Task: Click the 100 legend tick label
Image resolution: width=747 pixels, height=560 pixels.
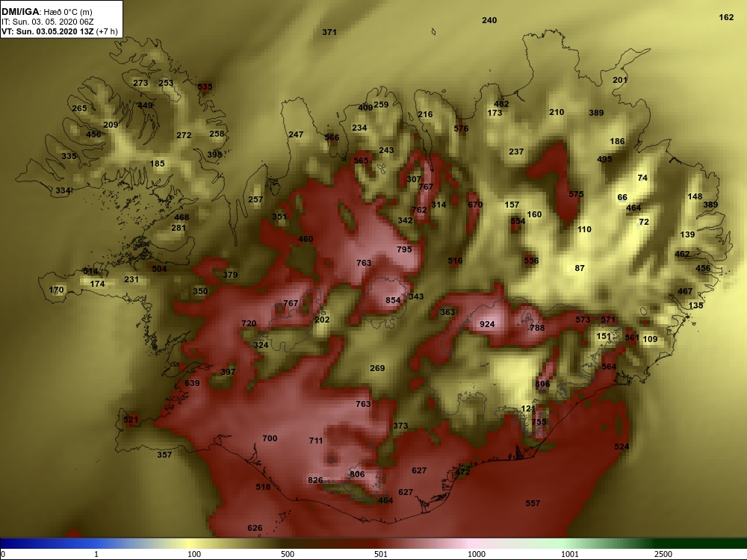Action: [x=194, y=554]
